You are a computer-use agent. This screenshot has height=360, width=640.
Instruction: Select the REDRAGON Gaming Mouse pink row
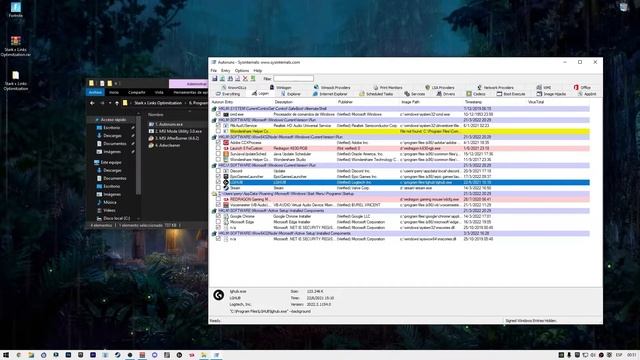click(400, 199)
